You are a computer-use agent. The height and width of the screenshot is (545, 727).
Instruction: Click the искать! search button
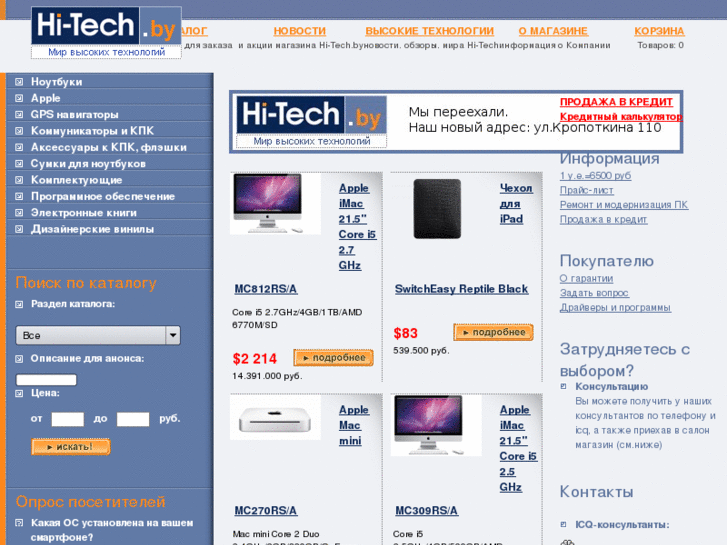click(71, 447)
